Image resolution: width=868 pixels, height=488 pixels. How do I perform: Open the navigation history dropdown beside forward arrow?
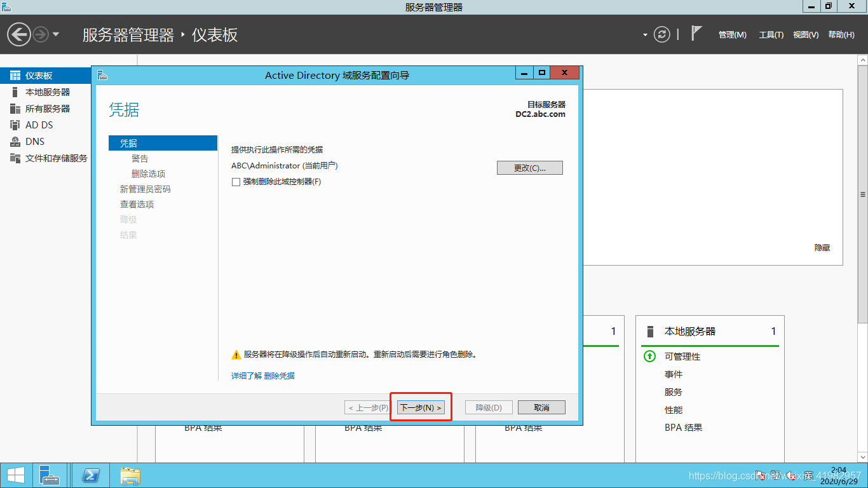tap(56, 34)
